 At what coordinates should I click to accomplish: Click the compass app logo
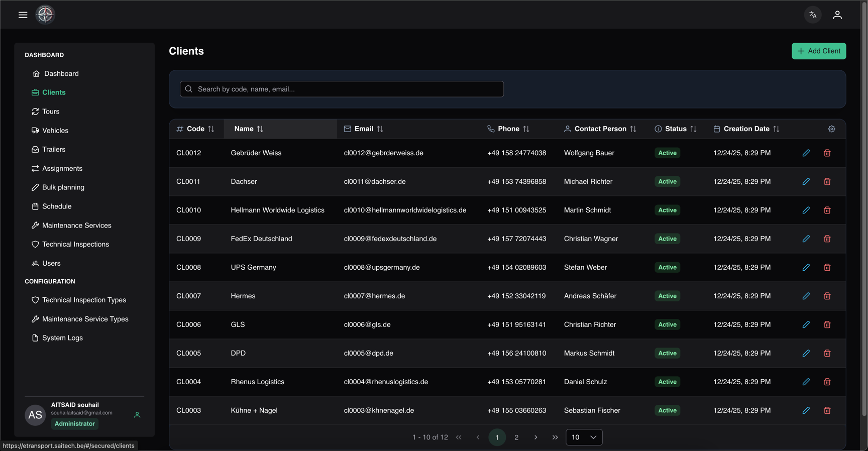45,15
